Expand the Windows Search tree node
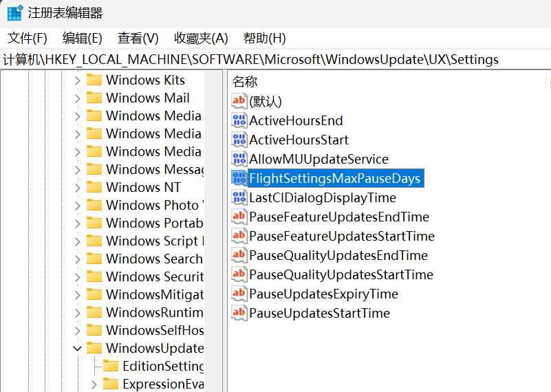Viewport: 551px width, 392px height. [x=77, y=259]
